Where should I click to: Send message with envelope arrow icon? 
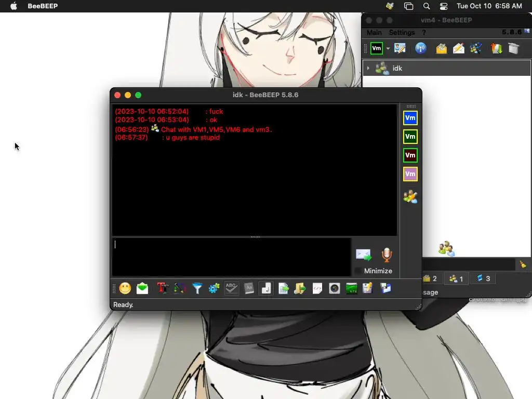(363, 255)
